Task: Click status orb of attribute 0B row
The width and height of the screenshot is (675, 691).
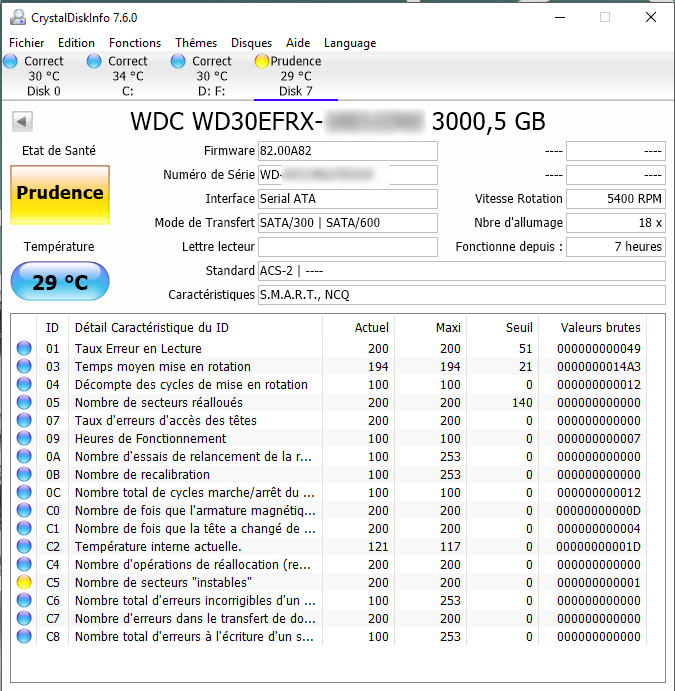Action: (24, 475)
